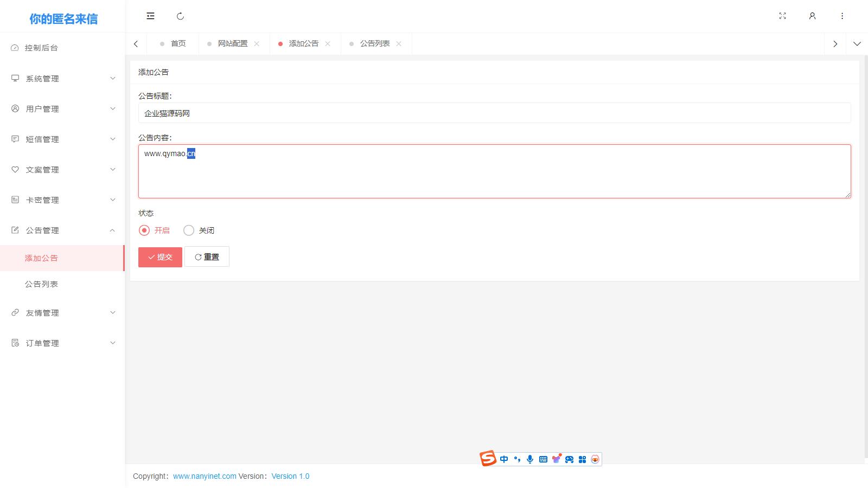
Task: Toggle punctuation mode in IME bar
Action: pyautogui.click(x=517, y=459)
